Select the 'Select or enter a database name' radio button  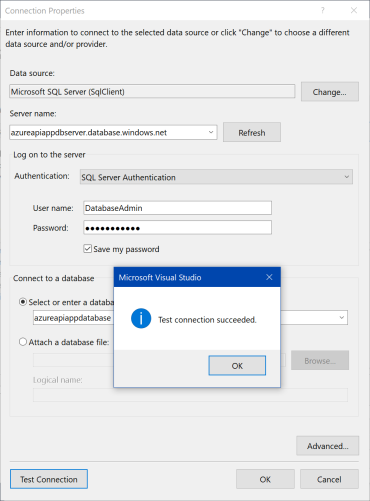pos(23,302)
